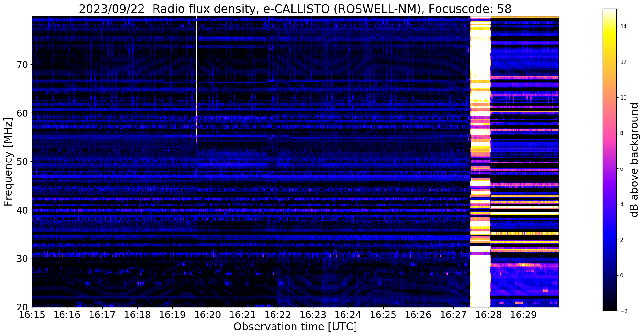
Task: Click the 40 MHz frequency tick label
Action: [x=22, y=210]
